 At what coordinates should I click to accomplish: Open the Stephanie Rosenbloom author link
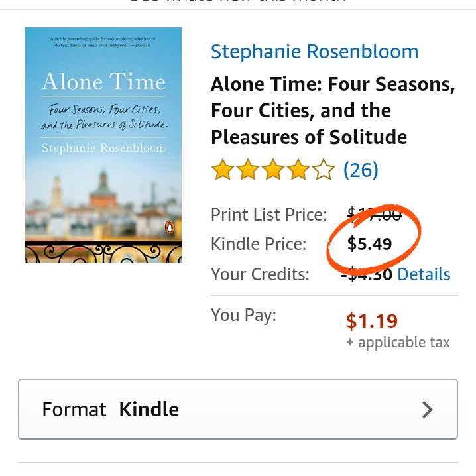tap(314, 52)
